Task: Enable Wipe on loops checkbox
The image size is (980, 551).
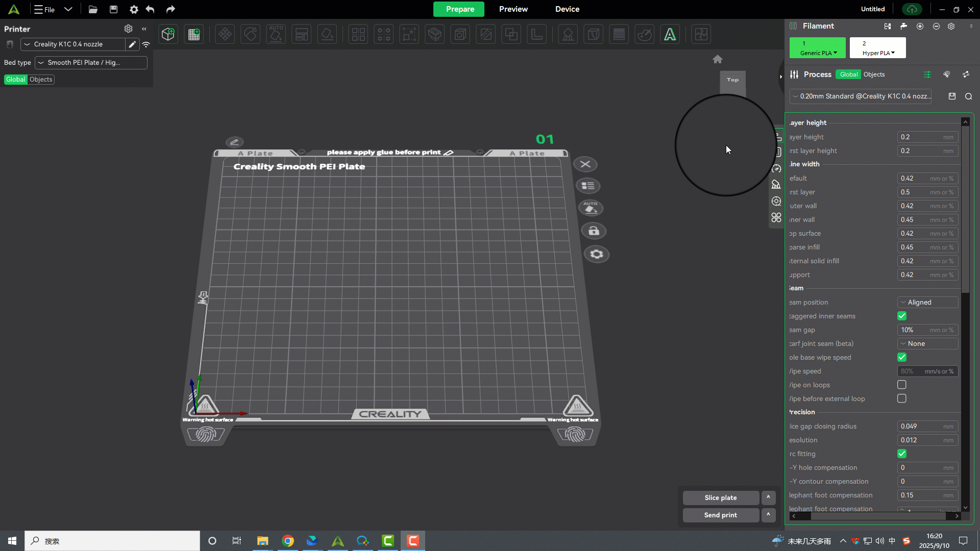Action: 902,385
